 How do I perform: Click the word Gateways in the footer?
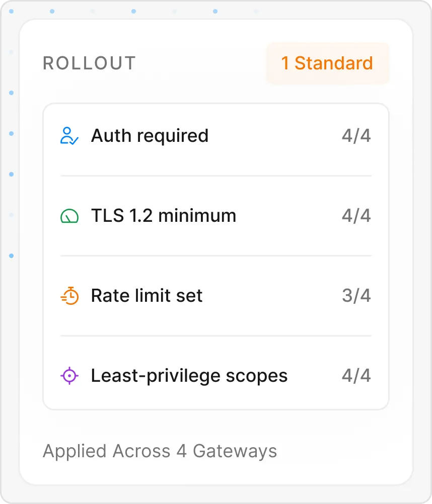tap(235, 451)
